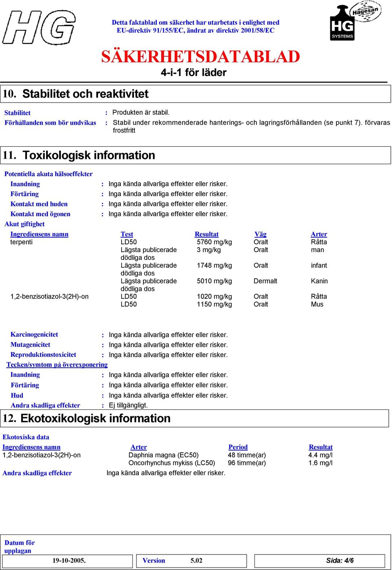Click the 'Kontakt med huden' label
392x570 pixels.
(x=39, y=204)
